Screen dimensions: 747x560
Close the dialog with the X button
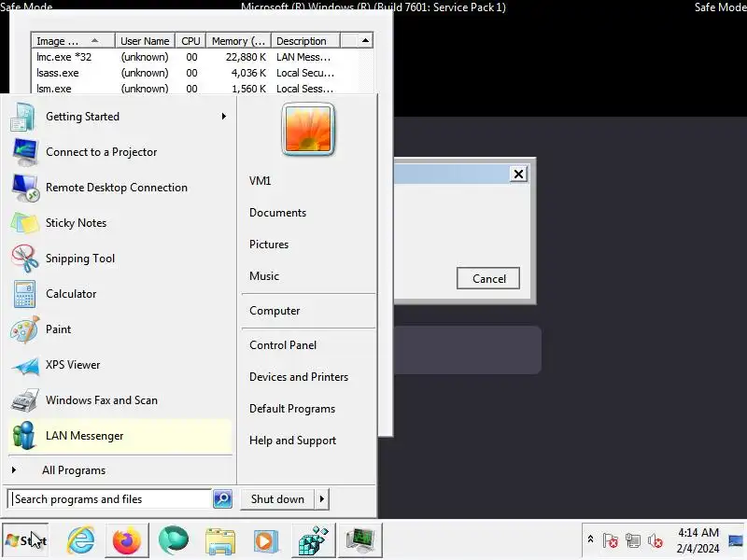[x=519, y=175]
